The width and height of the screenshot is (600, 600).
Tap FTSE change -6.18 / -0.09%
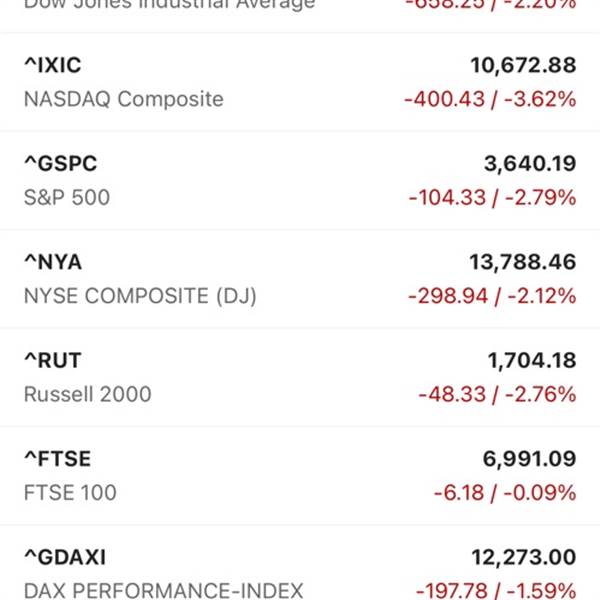[x=505, y=493]
